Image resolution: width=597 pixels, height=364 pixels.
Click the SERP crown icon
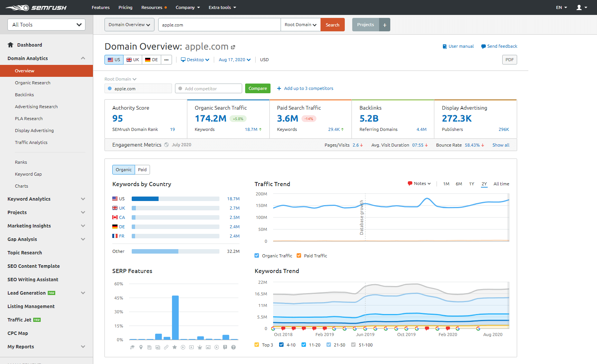click(200, 347)
